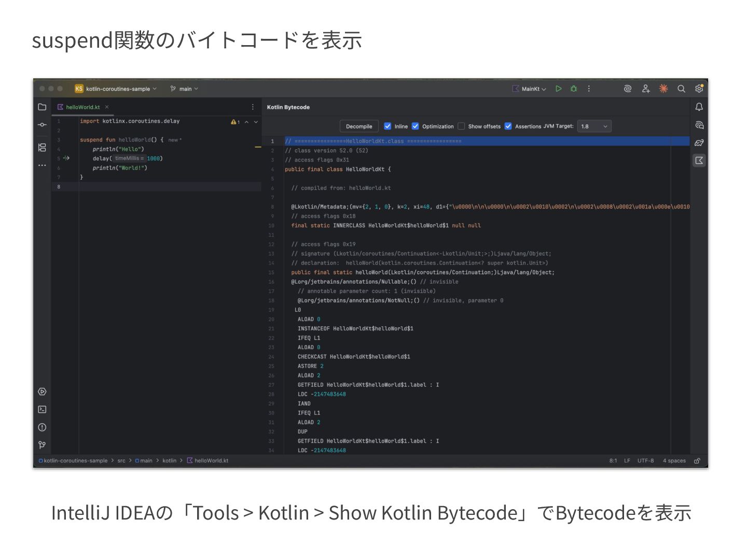Viewport: 747px width, 560px height.
Task: Click the 'new *' inlay hint
Action: coord(175,140)
